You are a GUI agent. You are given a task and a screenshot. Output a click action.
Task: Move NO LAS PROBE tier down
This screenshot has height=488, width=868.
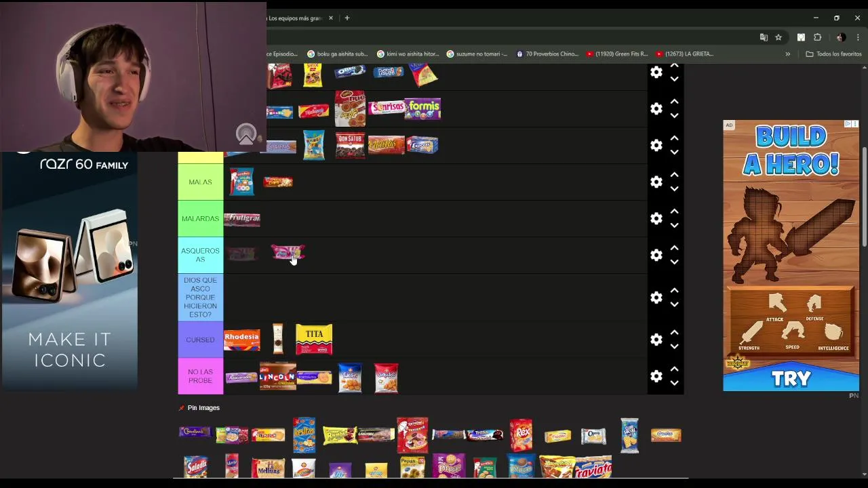674,382
